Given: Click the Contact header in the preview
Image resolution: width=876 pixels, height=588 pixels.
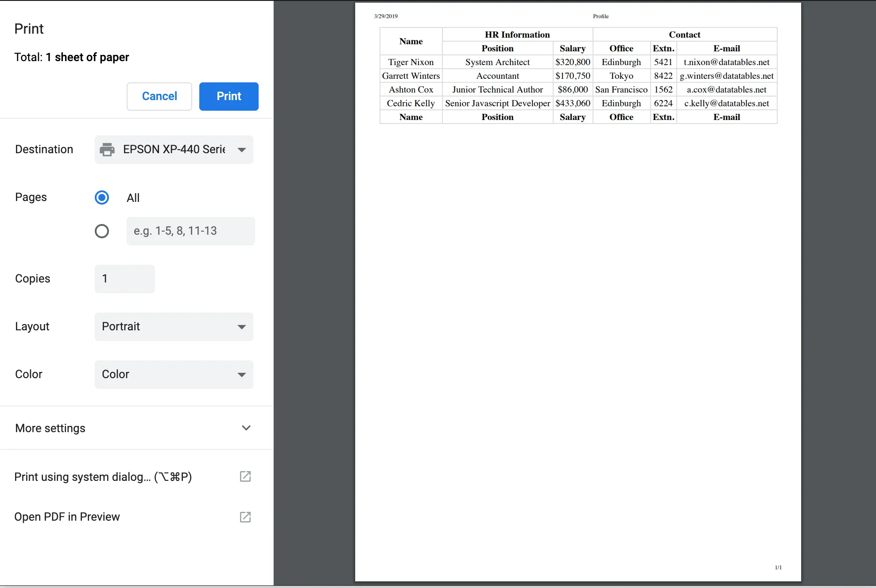Looking at the screenshot, I should click(684, 35).
